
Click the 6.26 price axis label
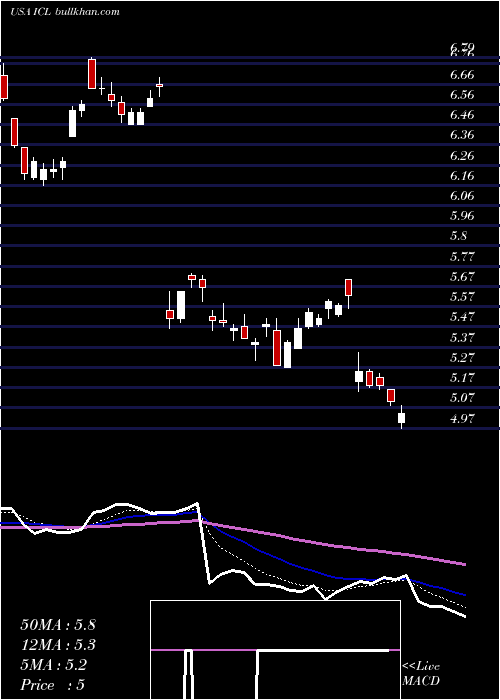pyautogui.click(x=462, y=156)
